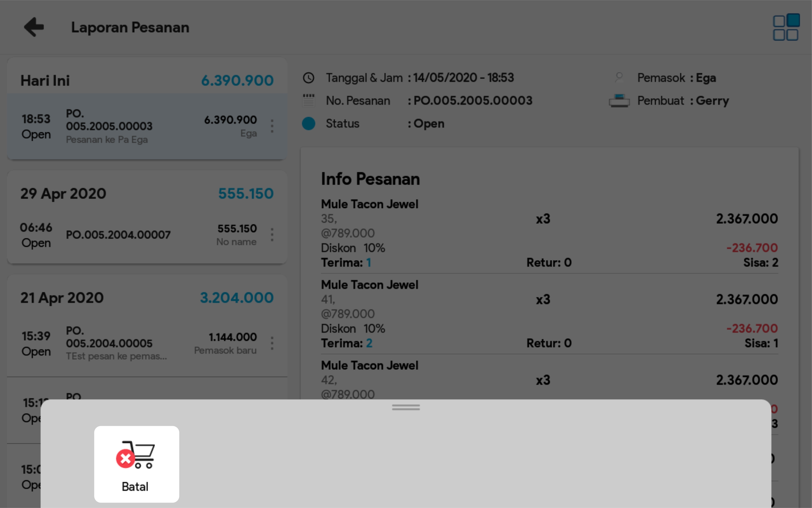812x508 pixels.
Task: Click the notepad icon beside No. Pesanan
Action: (x=308, y=101)
